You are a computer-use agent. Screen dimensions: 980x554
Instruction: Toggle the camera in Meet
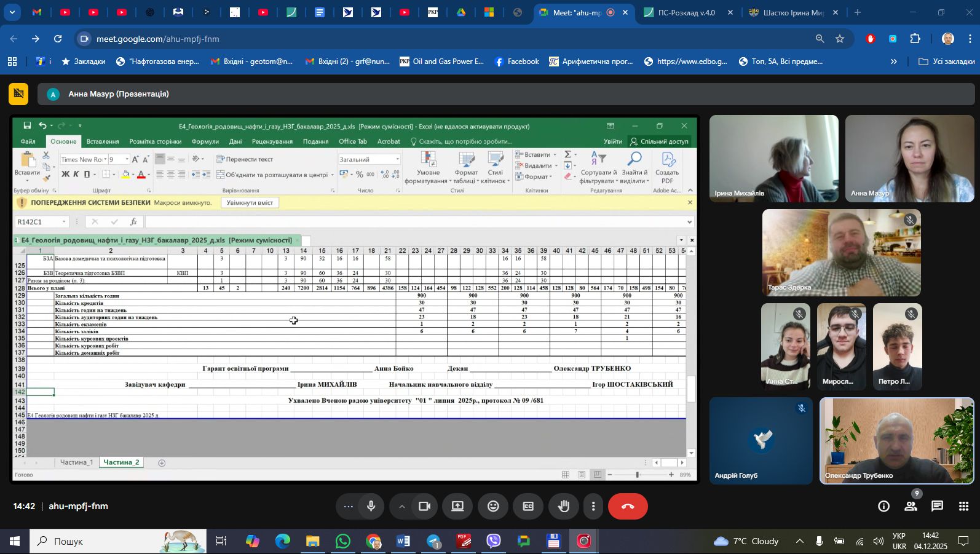pyautogui.click(x=424, y=507)
